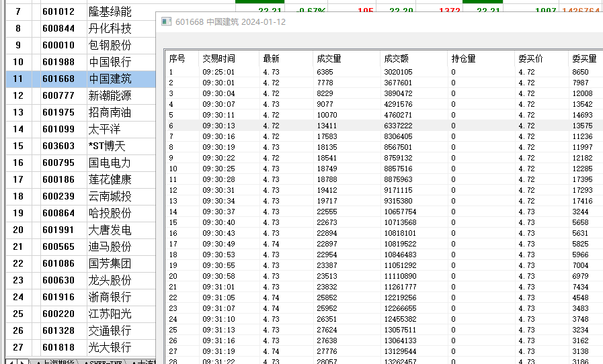
Task: Click the 09:31:19 trade time cell
Action: pos(218,352)
